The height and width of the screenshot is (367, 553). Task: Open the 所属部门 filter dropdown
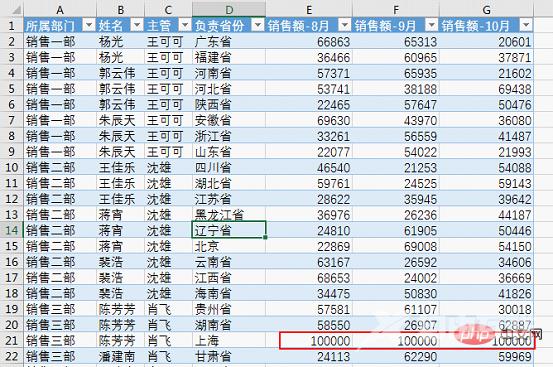pyautogui.click(x=89, y=25)
